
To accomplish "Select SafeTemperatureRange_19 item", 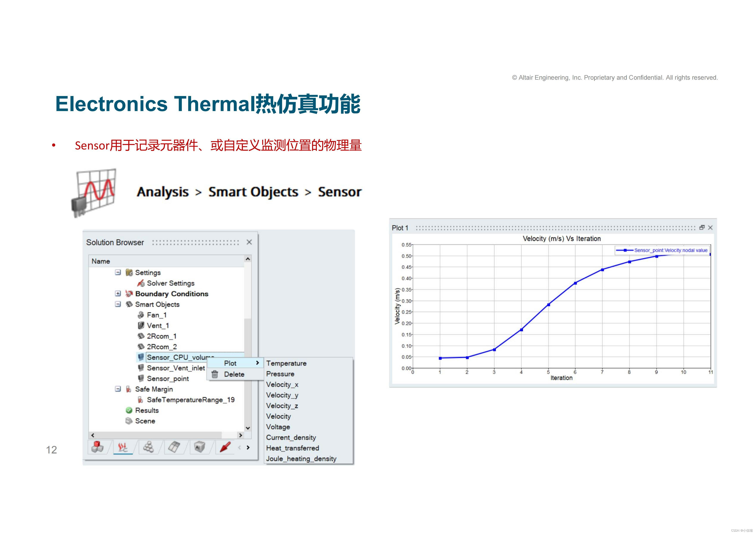I will (191, 400).
